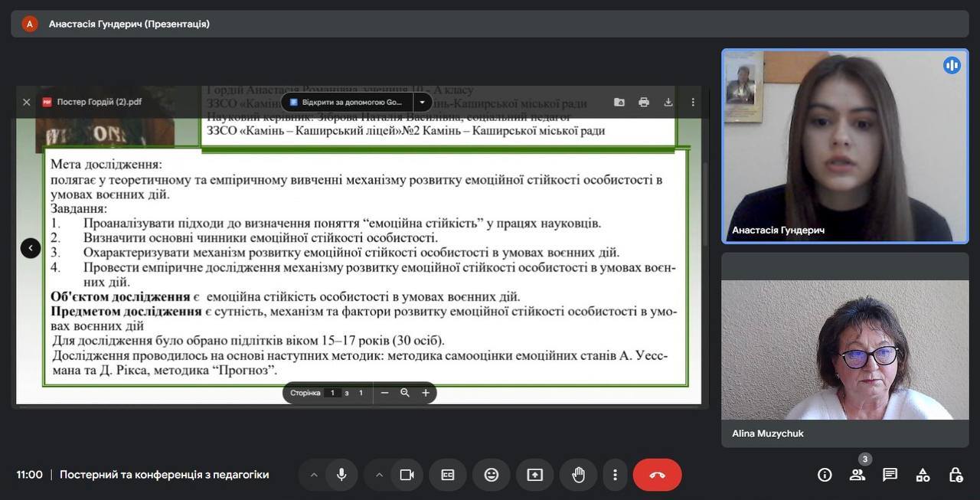
Task: Open the activities panel
Action: tap(923, 475)
